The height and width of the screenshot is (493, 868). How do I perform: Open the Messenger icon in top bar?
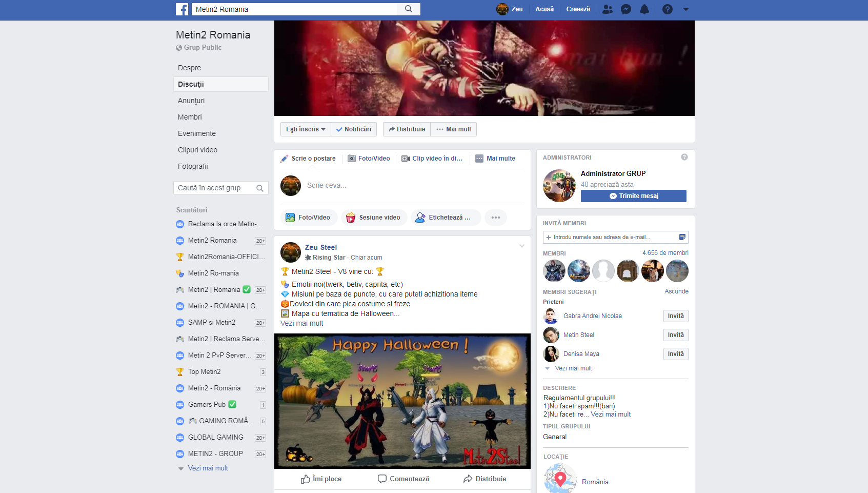pos(626,9)
